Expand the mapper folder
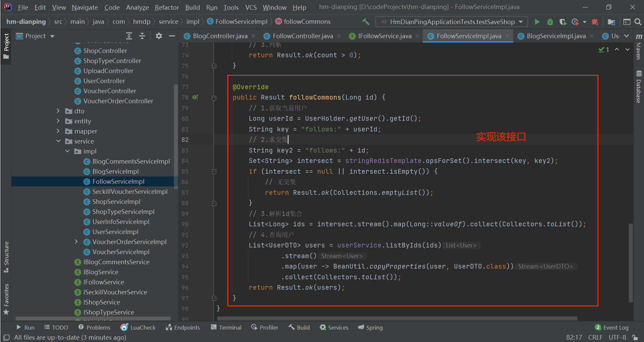 [x=58, y=131]
